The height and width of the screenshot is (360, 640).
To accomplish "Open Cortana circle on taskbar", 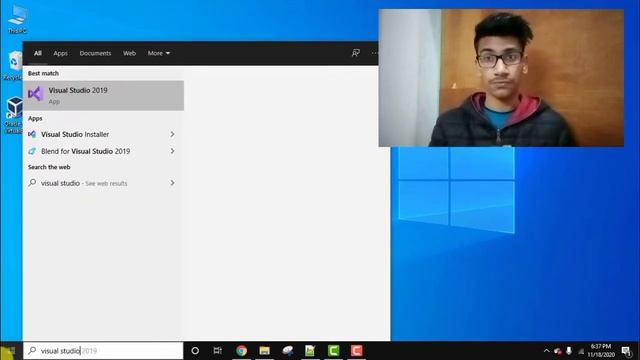I will pyautogui.click(x=195, y=351).
